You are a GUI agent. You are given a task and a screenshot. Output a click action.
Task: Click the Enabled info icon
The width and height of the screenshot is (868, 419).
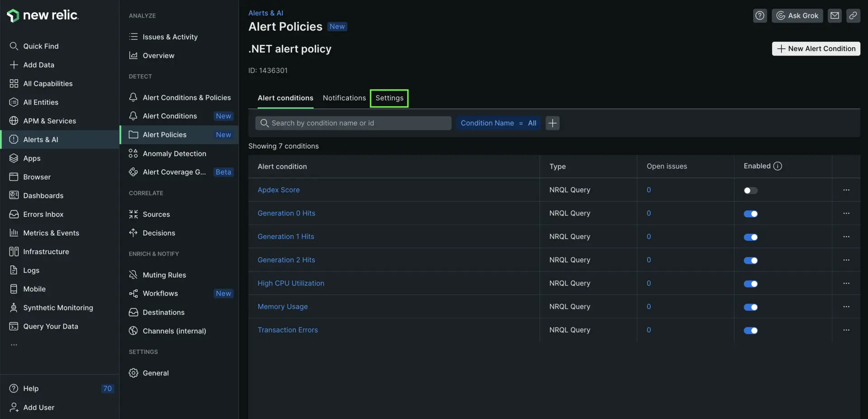coord(778,166)
